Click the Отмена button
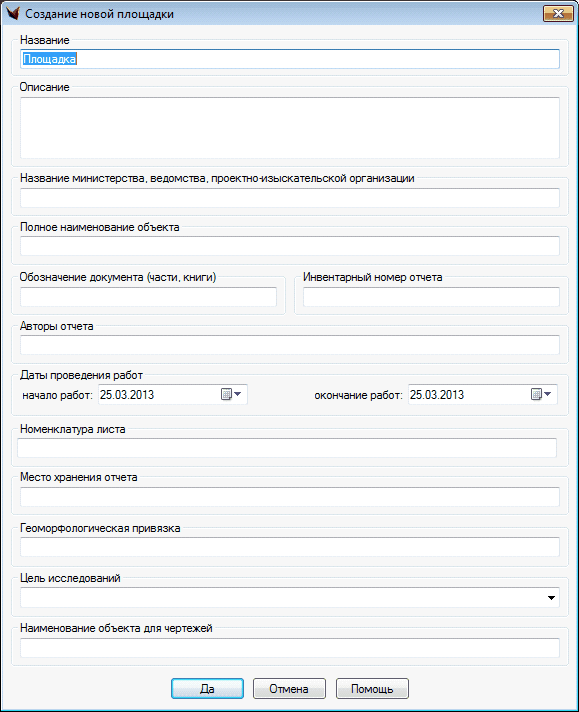Image resolution: width=579 pixels, height=712 pixels. pos(289,689)
